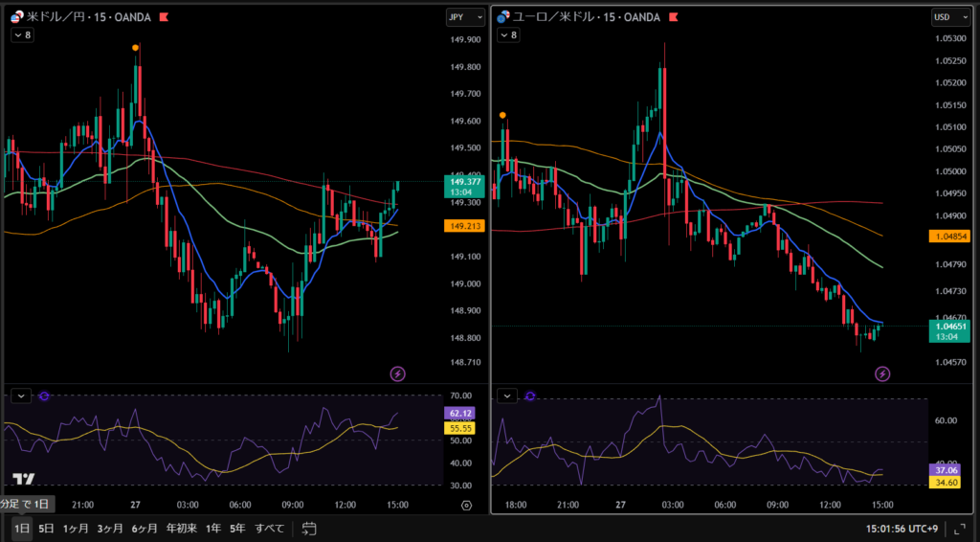Screen dimensions: 980x542
Task: Click the purple RSI indicator icon, right pane
Action: coord(530,395)
